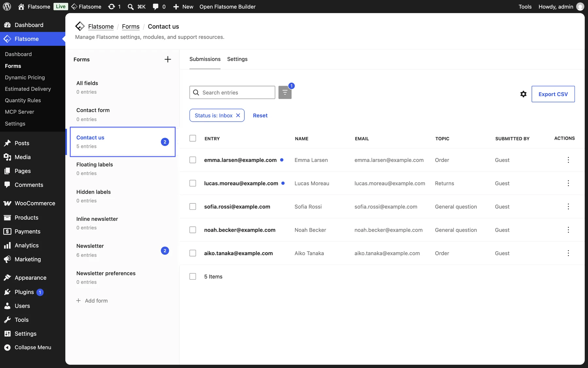Open table view settings gear icon
The width and height of the screenshot is (588, 368).
(x=523, y=94)
